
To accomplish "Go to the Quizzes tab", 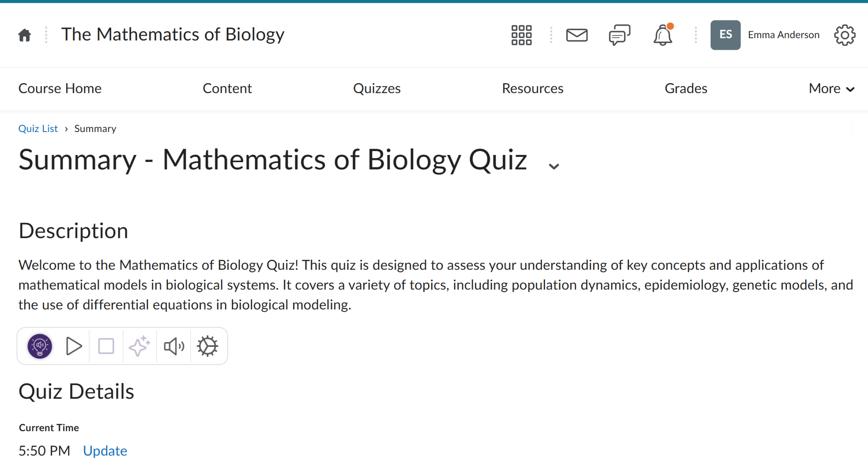I will [377, 89].
